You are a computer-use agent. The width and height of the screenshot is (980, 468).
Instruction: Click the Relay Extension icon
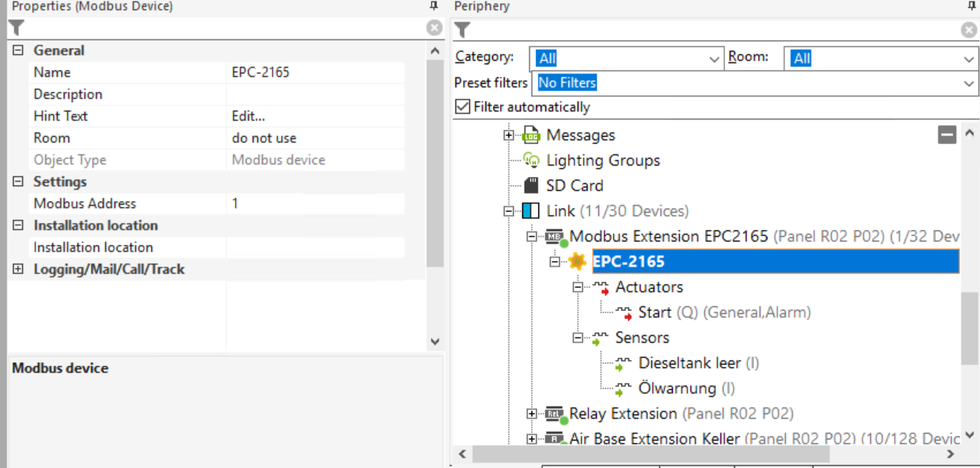click(555, 414)
